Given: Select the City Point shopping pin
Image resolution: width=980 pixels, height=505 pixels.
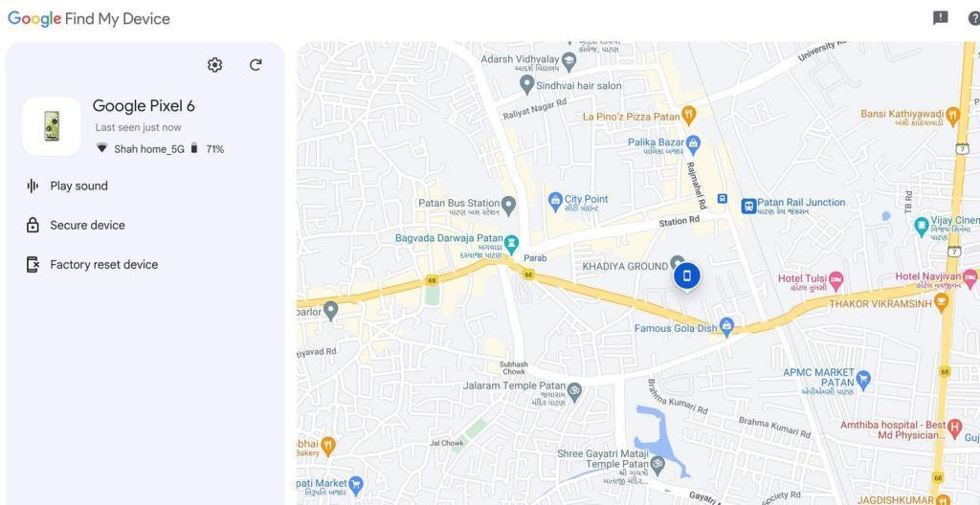Looking at the screenshot, I should click(554, 202).
